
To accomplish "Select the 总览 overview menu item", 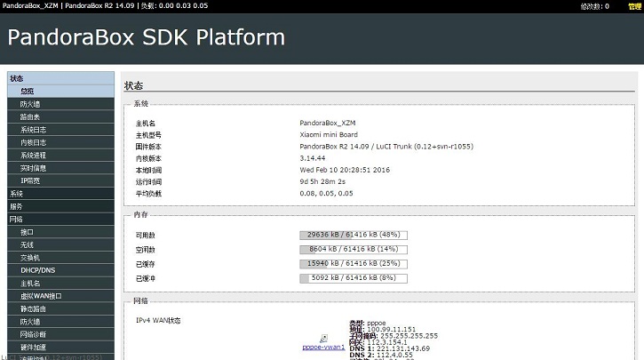I will 60,92.
